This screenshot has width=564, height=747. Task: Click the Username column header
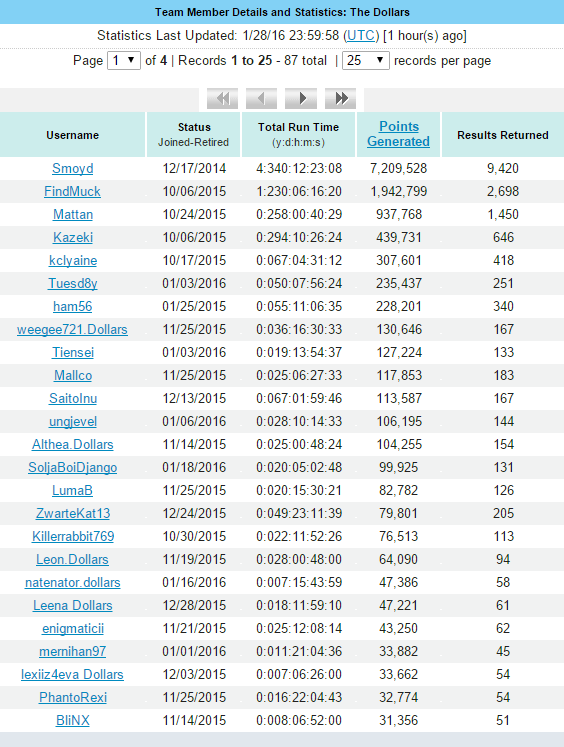(72, 135)
